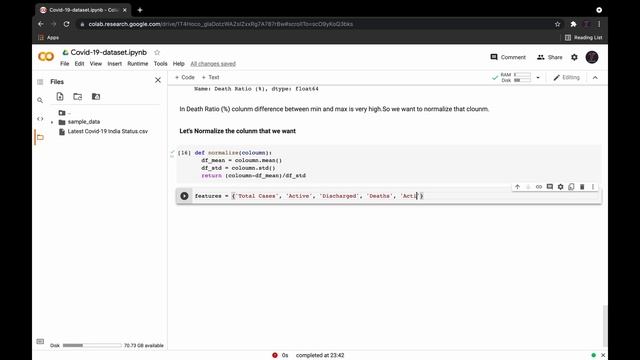The image size is (640, 360).
Task: Close the Files panel
Action: click(158, 80)
